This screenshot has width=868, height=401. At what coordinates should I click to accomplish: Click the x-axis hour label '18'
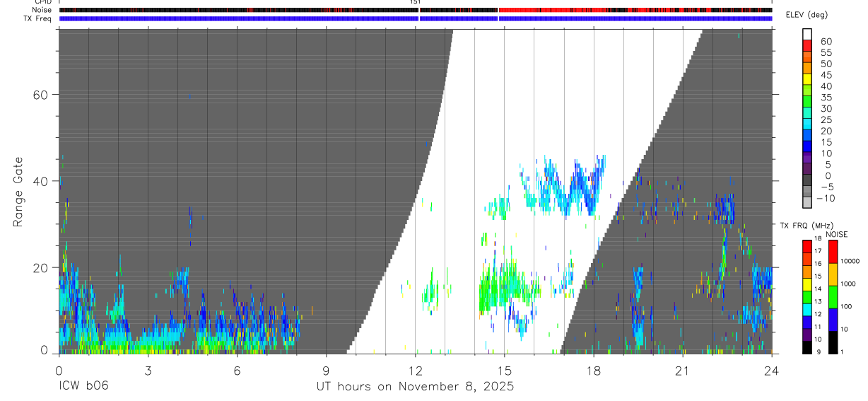click(x=593, y=370)
